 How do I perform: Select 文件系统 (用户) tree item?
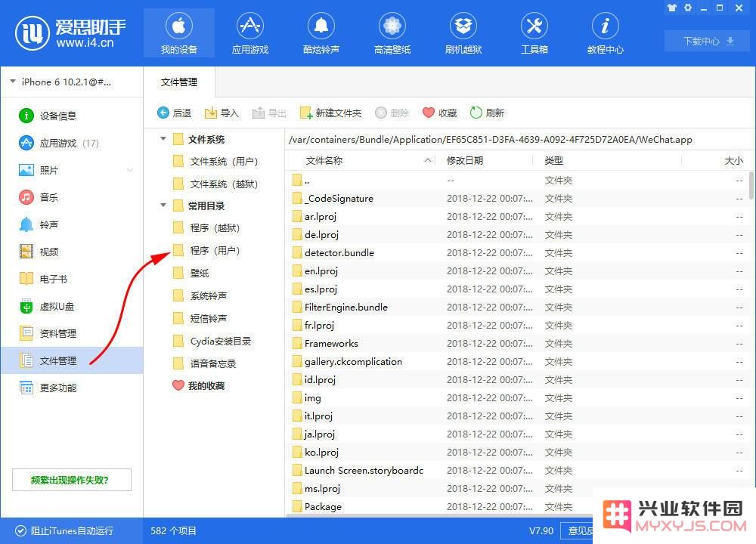coord(215,162)
